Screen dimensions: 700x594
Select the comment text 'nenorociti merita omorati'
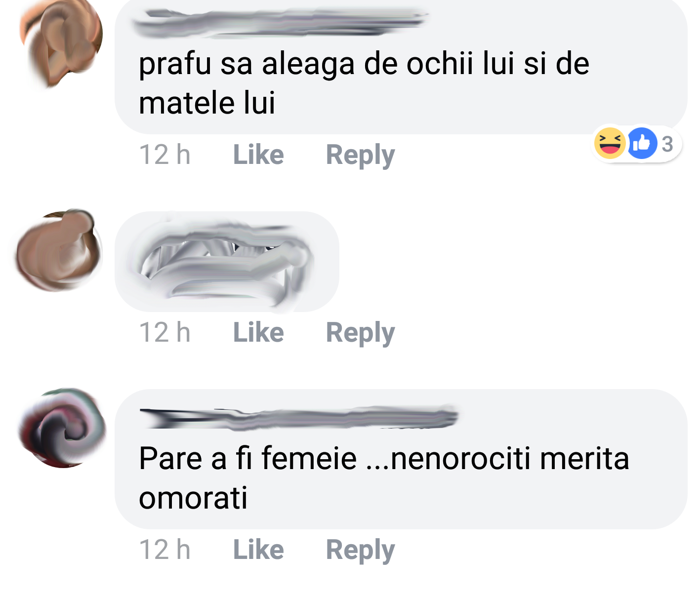(384, 478)
